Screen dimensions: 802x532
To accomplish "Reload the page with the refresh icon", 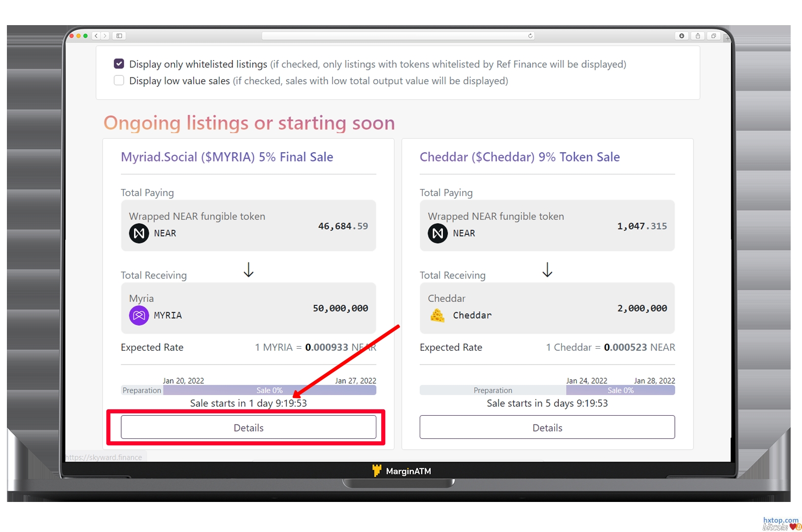I will [x=530, y=36].
